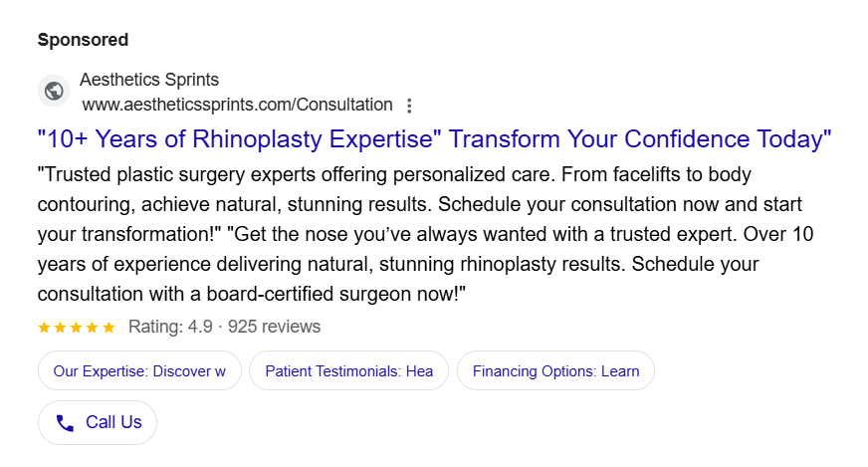The image size is (868, 467).
Task: Click the 925 reviews text
Action: click(x=274, y=327)
